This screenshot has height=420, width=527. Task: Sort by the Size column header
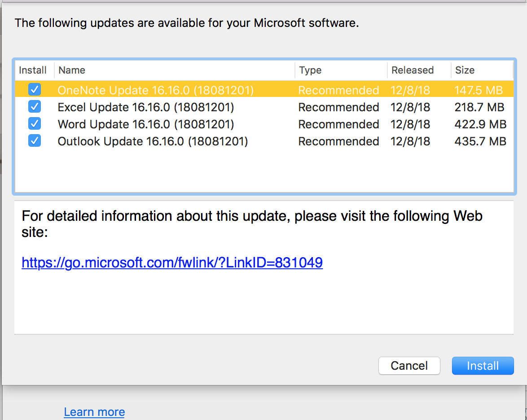[x=482, y=70]
